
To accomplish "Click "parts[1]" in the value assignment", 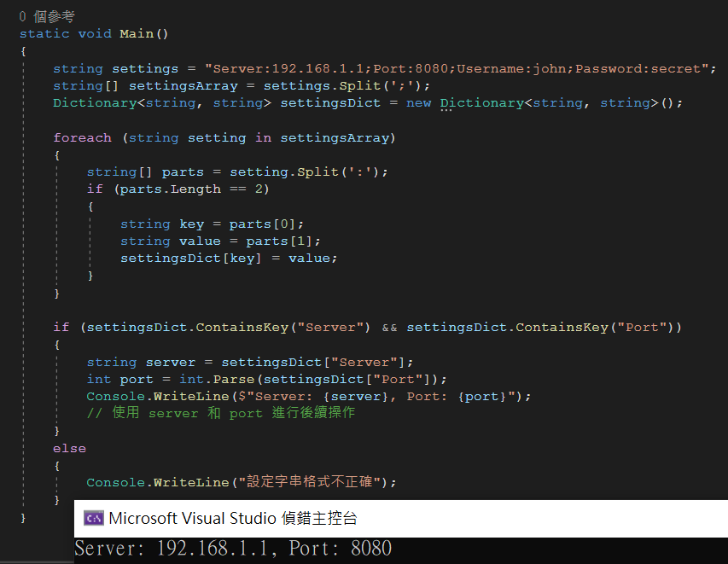I will coord(279,241).
